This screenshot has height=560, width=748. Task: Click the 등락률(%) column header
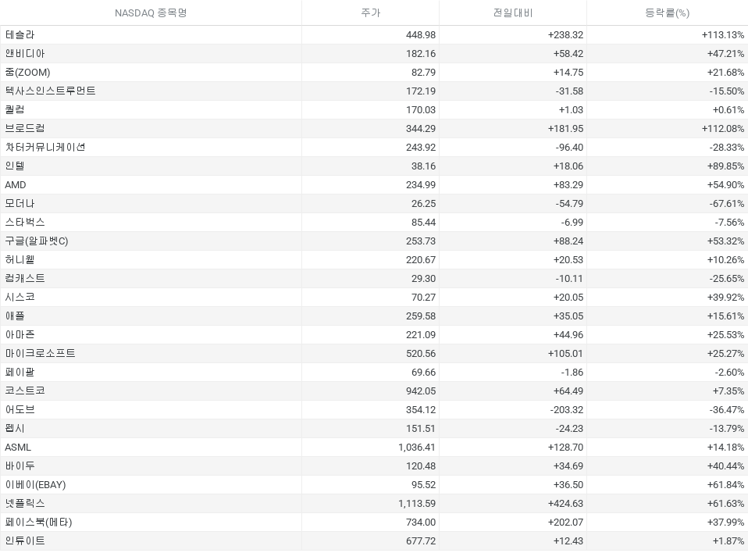tap(667, 12)
